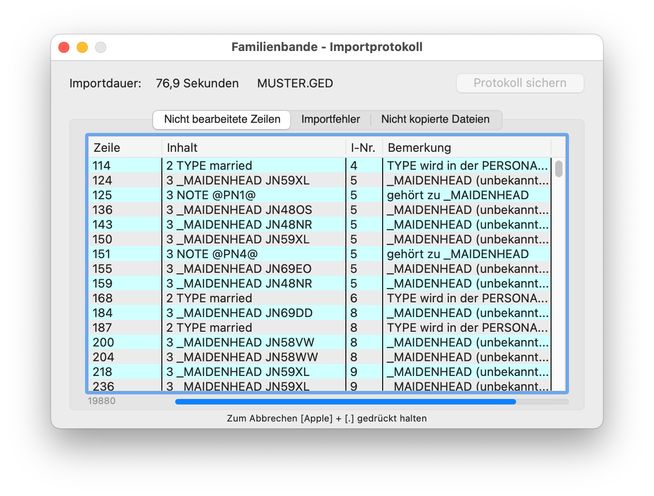The image size is (654, 496).
Task: Click the Inhalt column header
Action: pyautogui.click(x=254, y=147)
